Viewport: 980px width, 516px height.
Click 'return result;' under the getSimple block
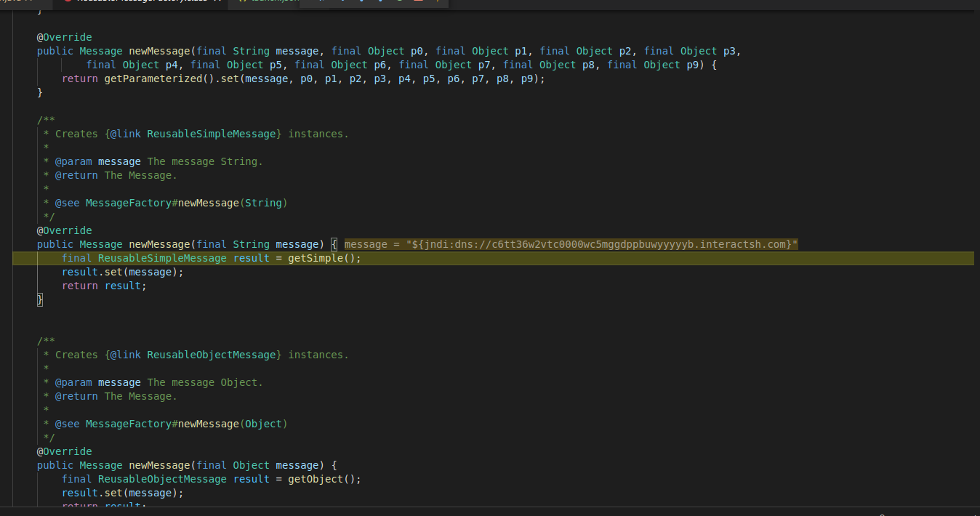pyautogui.click(x=104, y=286)
